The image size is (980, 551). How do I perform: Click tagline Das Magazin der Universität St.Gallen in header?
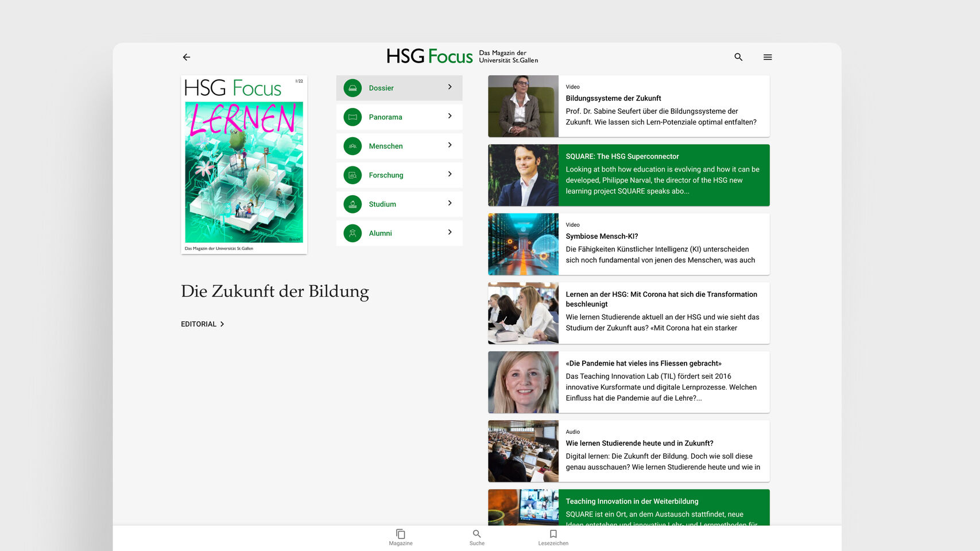509,56
